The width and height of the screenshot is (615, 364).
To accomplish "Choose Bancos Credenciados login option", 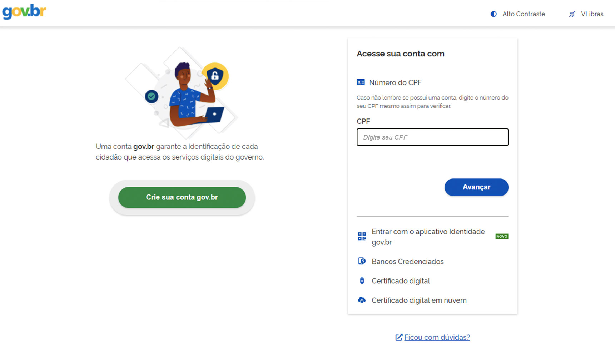I will pos(407,262).
